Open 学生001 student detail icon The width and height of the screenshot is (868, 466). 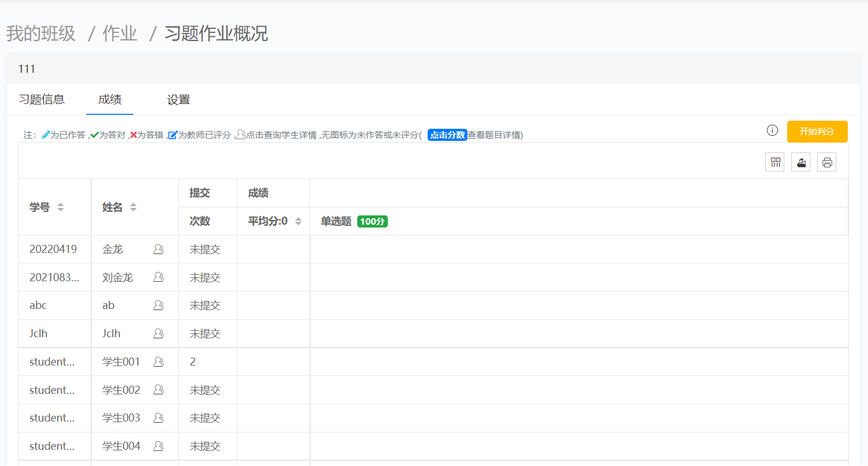click(x=159, y=362)
